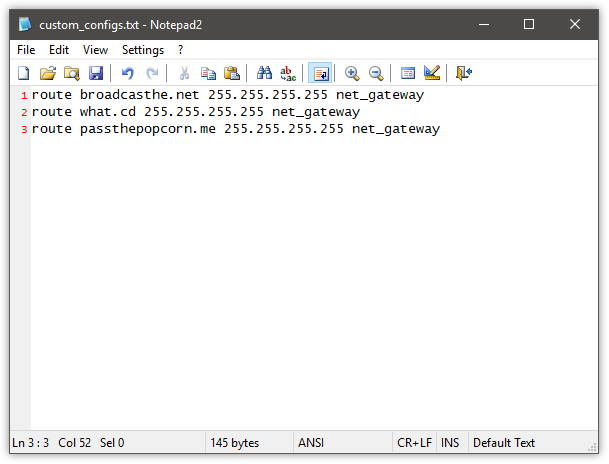
Task: Click the Undo arrow icon
Action: (127, 73)
